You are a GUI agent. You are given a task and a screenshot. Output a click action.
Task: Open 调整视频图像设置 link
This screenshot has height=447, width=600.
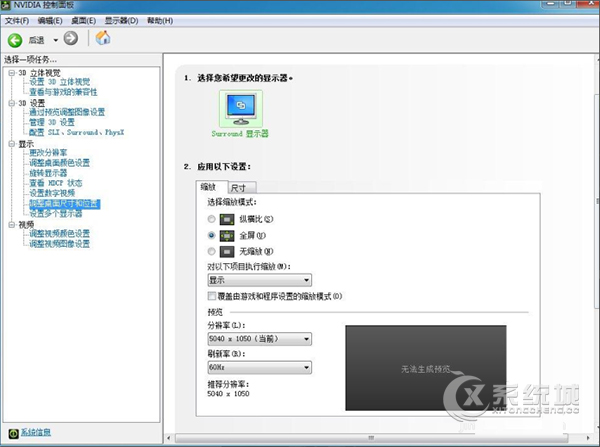[x=60, y=244]
